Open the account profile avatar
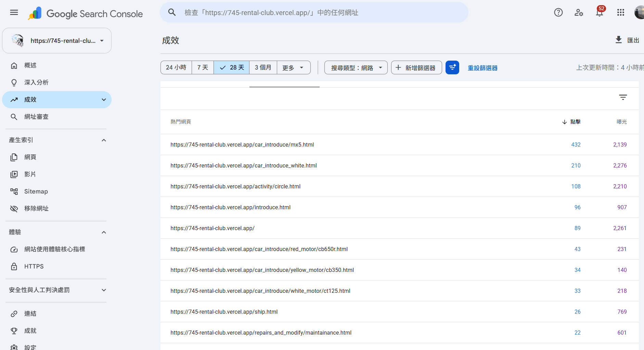The image size is (644, 350). pyautogui.click(x=639, y=13)
